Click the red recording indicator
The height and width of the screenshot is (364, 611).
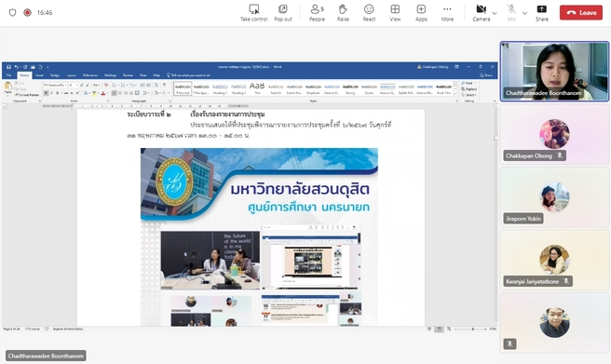pos(27,12)
